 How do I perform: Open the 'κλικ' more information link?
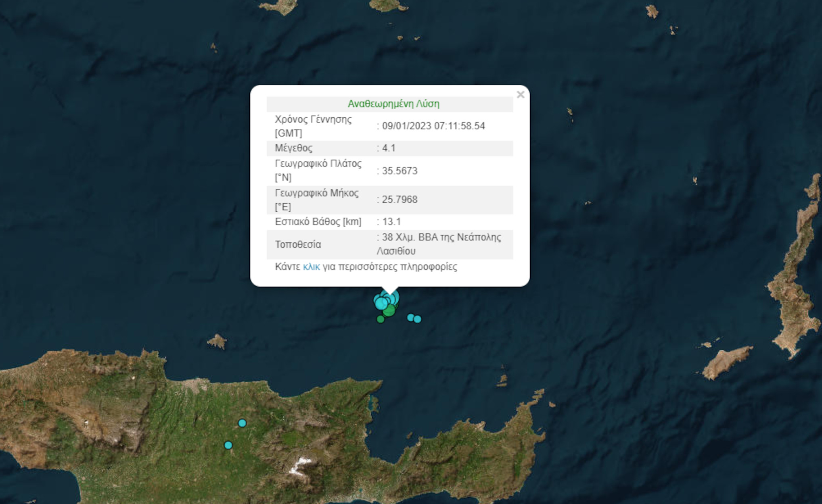point(311,267)
